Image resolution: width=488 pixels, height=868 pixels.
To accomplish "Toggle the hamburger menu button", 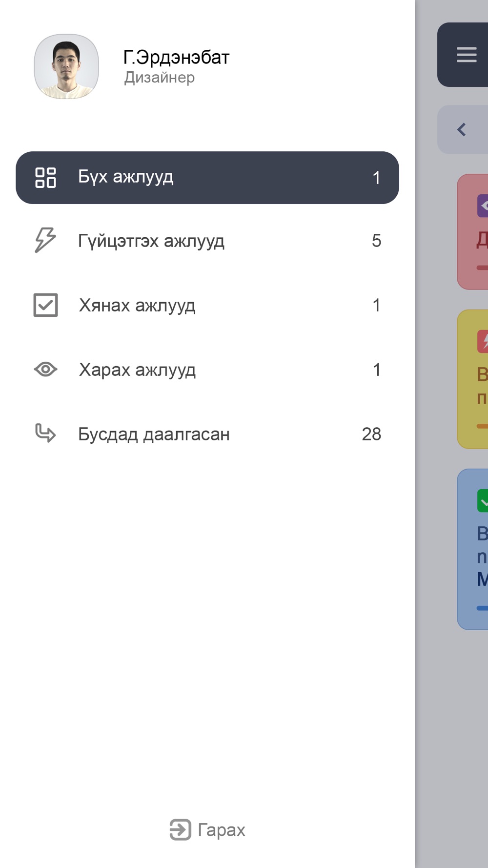I will point(466,55).
